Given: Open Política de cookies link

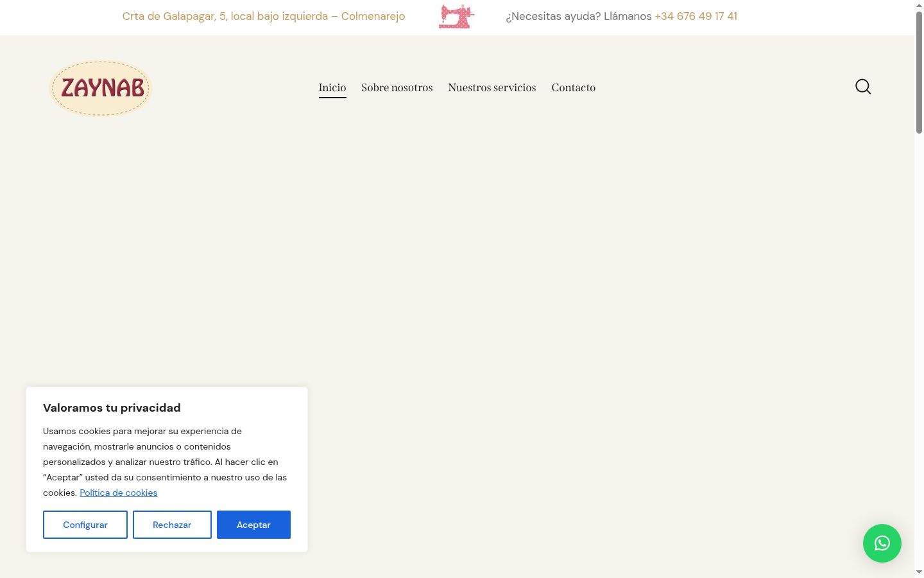Looking at the screenshot, I should 119,493.
